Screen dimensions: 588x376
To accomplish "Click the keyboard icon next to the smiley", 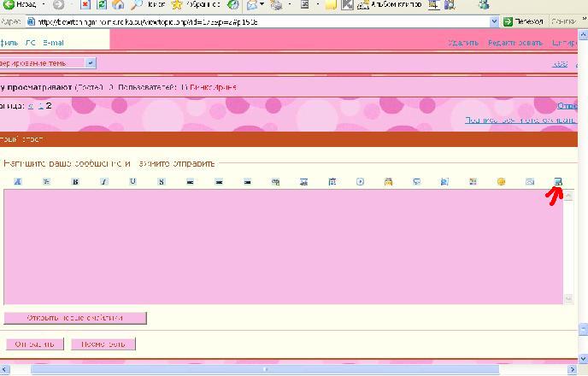I will [x=530, y=182].
